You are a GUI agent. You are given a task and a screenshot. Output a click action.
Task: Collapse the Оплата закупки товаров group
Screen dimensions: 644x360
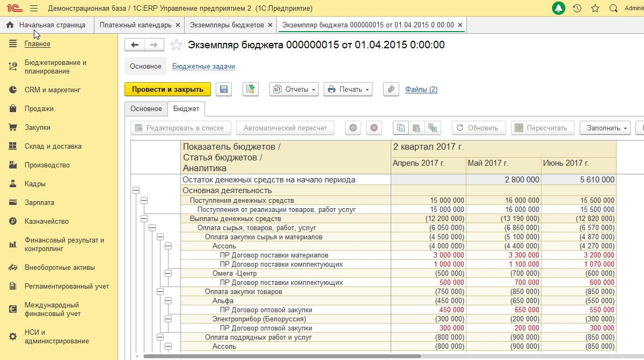point(160,292)
